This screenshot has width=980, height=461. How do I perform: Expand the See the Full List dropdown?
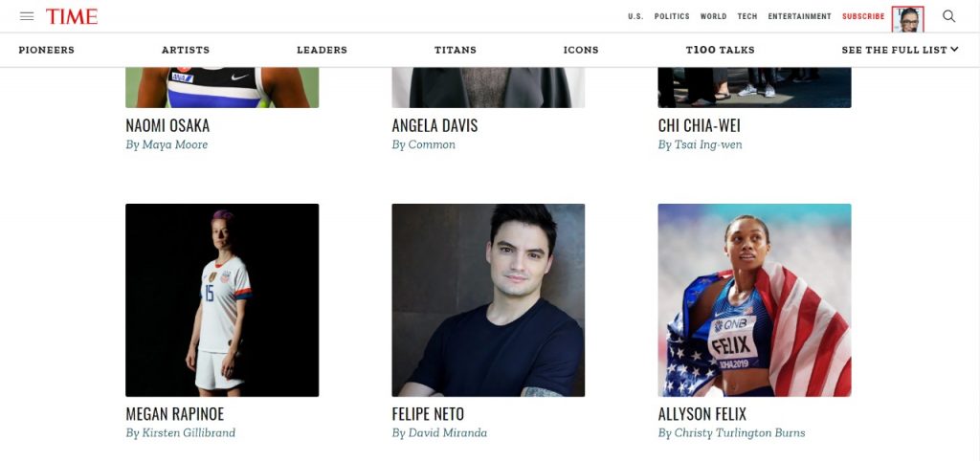tap(900, 50)
